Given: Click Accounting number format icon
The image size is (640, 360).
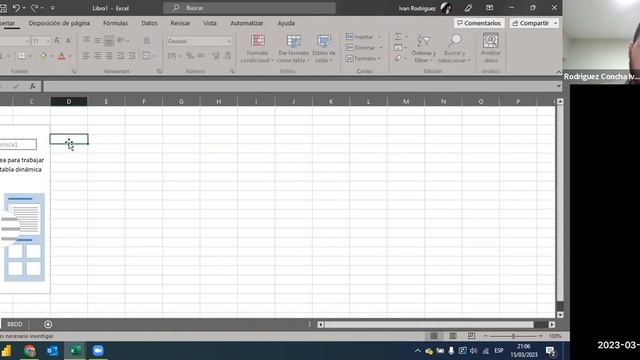Looking at the screenshot, I should 172,56.
